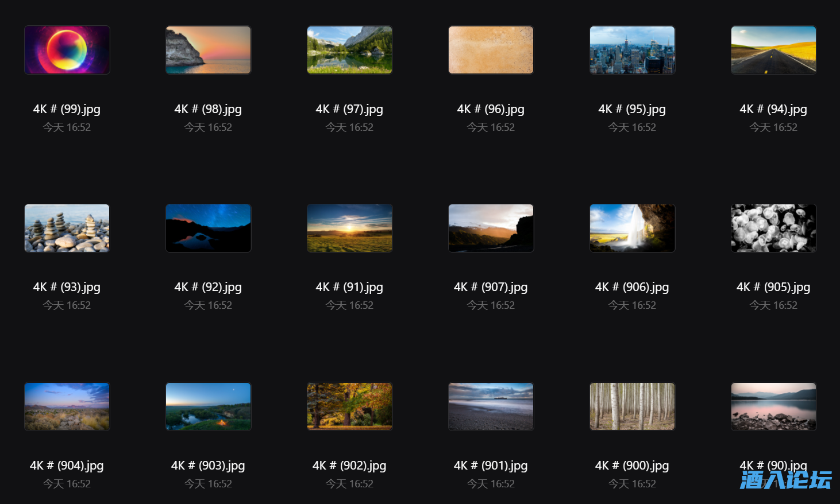The height and width of the screenshot is (504, 840).
Task: Select the label "4K # (901).jpg"
Action: (491, 466)
